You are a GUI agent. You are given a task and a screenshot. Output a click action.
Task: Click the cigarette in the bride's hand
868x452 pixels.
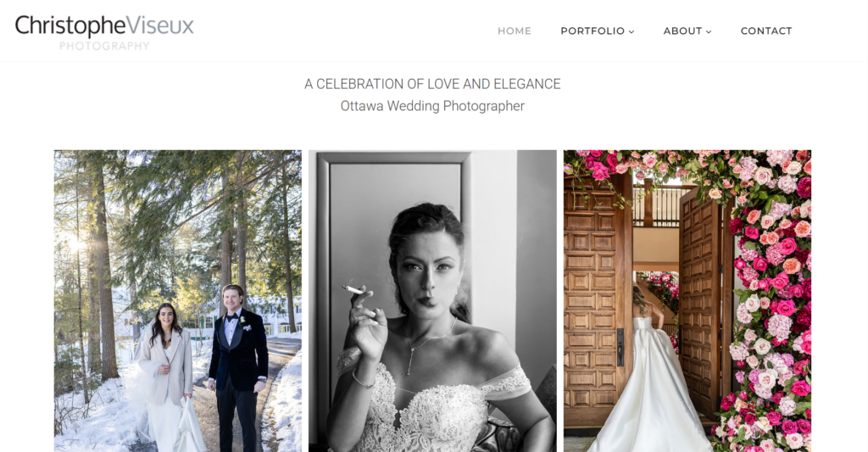pyautogui.click(x=353, y=290)
